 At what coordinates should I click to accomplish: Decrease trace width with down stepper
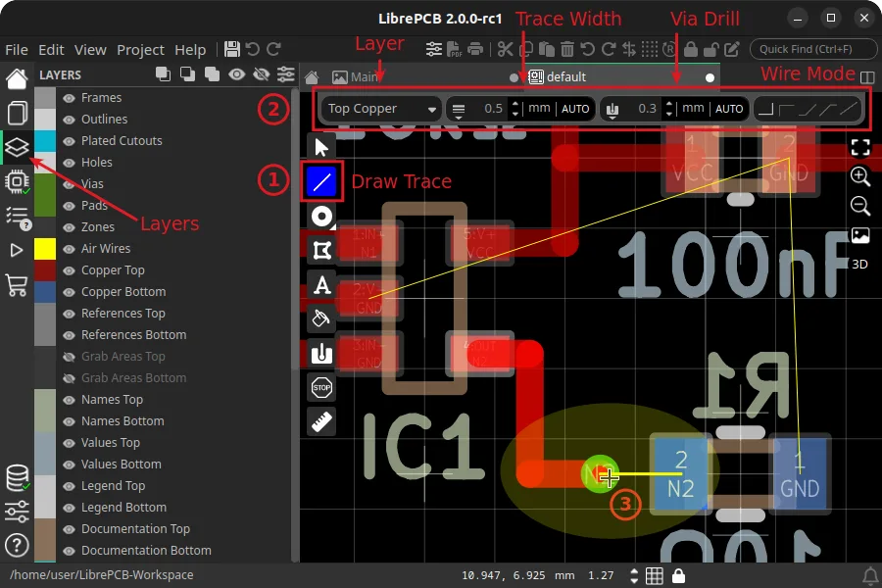point(515,114)
